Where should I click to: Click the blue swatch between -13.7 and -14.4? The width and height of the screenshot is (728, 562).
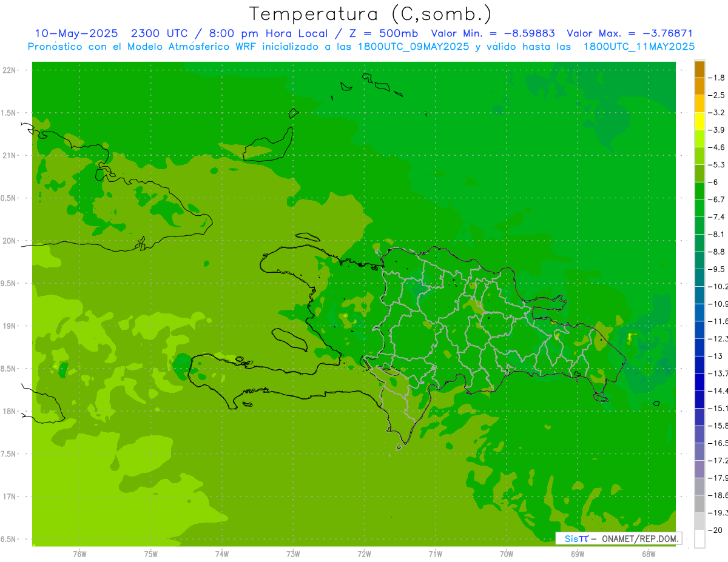coord(699,382)
